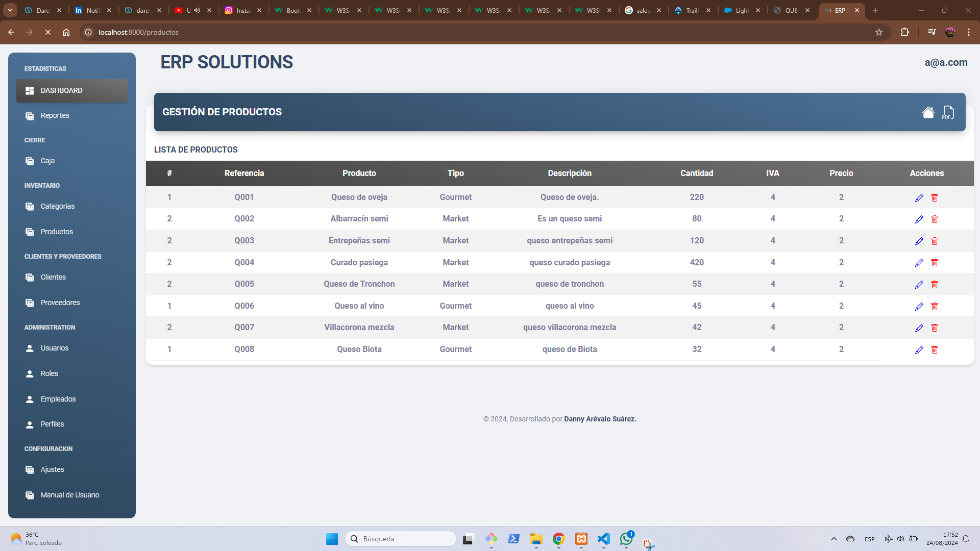Open the Manual de Usuario link
This screenshot has width=980, height=551.
pyautogui.click(x=69, y=495)
